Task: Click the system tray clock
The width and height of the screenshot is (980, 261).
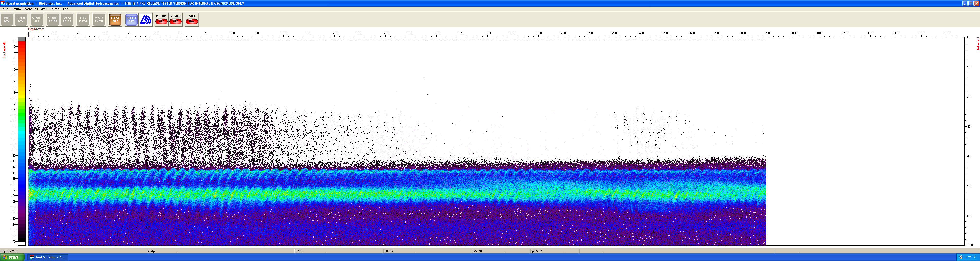Action: click(971, 258)
